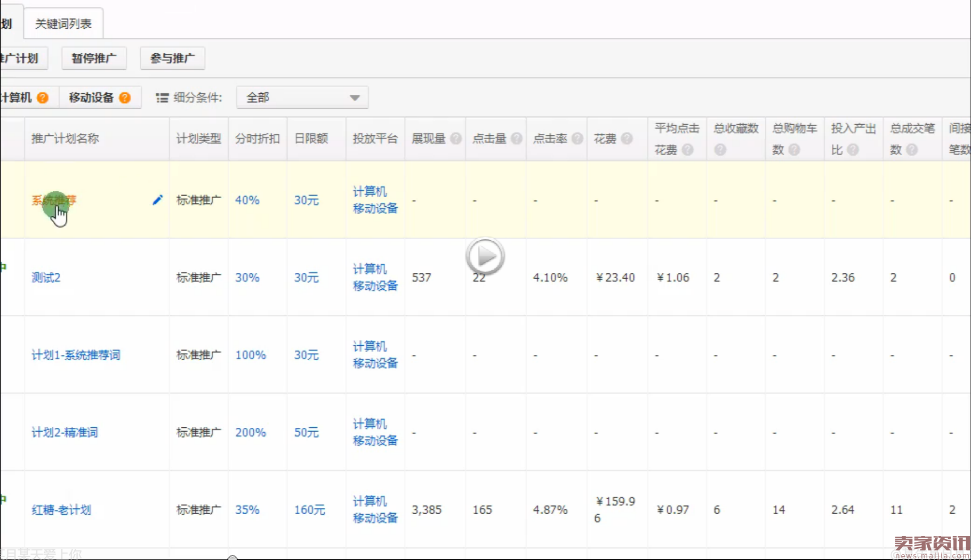This screenshot has width=971, height=560.
Task: Click 计算机 platform link in 测试2 row
Action: 370,269
